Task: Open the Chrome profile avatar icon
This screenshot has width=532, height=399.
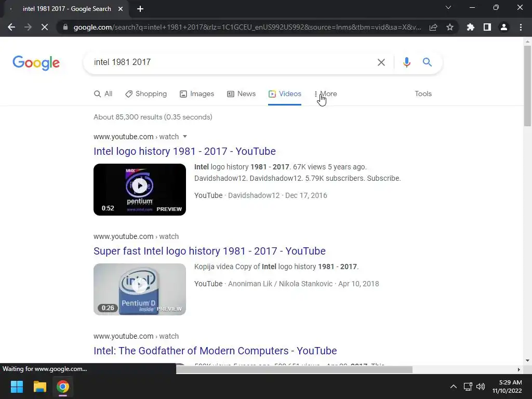Action: pyautogui.click(x=504, y=27)
